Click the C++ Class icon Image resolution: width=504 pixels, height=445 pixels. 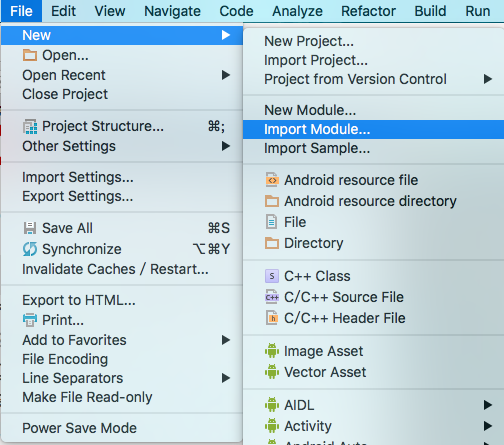pos(272,276)
